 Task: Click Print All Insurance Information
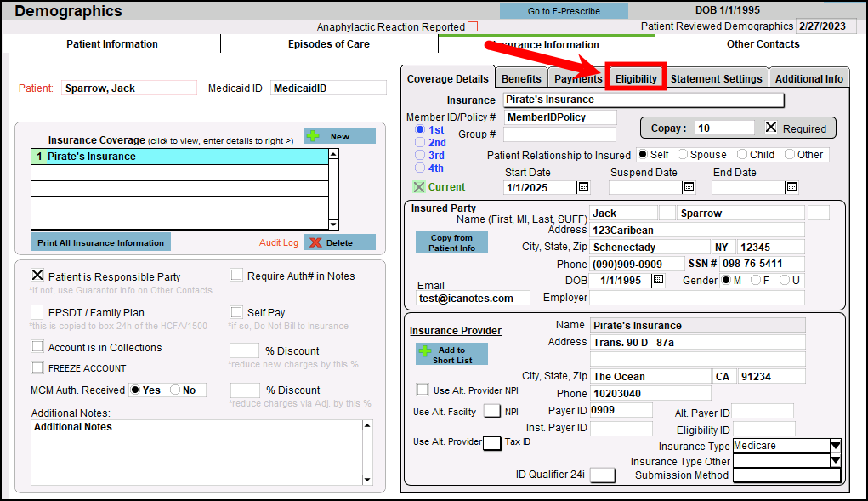point(100,242)
